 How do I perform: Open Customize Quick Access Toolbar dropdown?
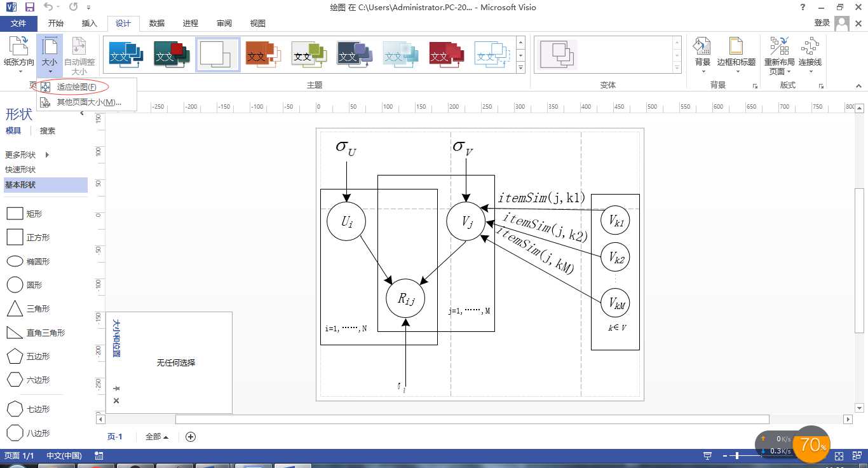pyautogui.click(x=88, y=8)
